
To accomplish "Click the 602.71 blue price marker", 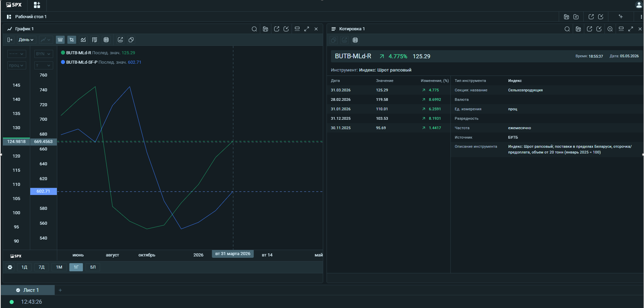I will 43,191.
